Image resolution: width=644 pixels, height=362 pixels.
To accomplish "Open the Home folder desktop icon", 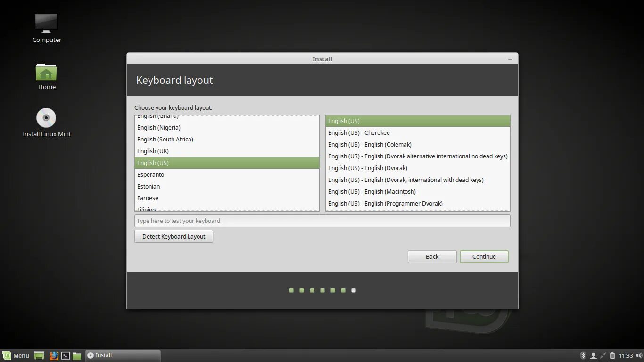I will click(47, 76).
